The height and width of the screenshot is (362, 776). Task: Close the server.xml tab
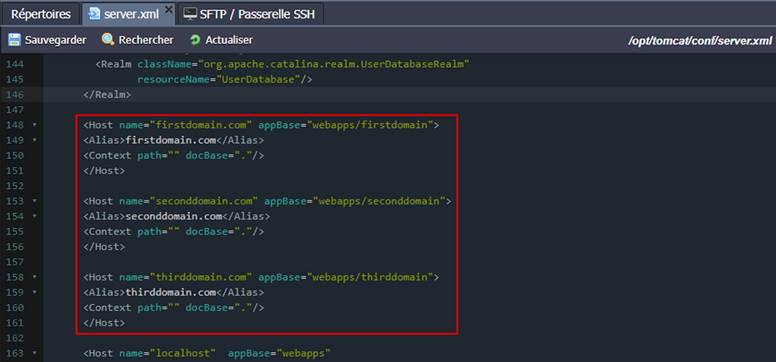[x=168, y=9]
